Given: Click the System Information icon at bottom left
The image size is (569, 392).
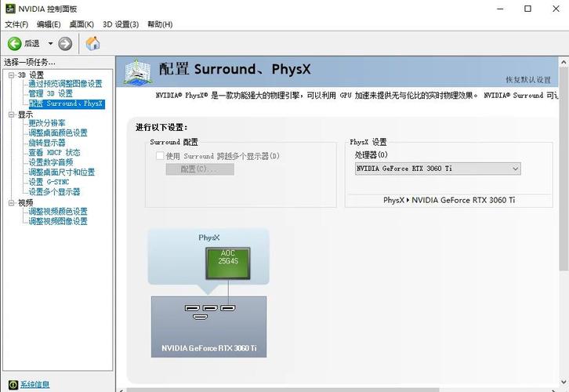Looking at the screenshot, I should [x=11, y=384].
